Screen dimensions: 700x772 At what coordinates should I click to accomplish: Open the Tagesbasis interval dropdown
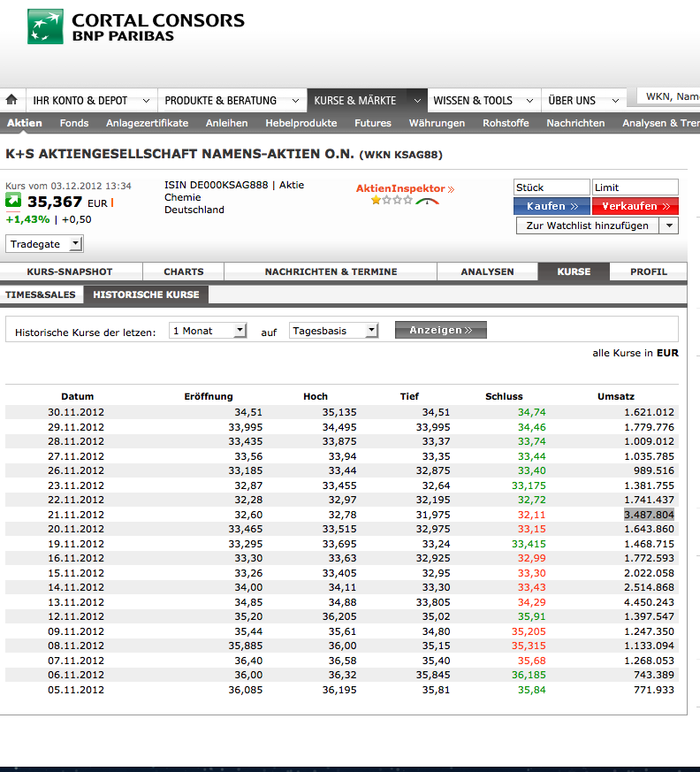coord(333,331)
